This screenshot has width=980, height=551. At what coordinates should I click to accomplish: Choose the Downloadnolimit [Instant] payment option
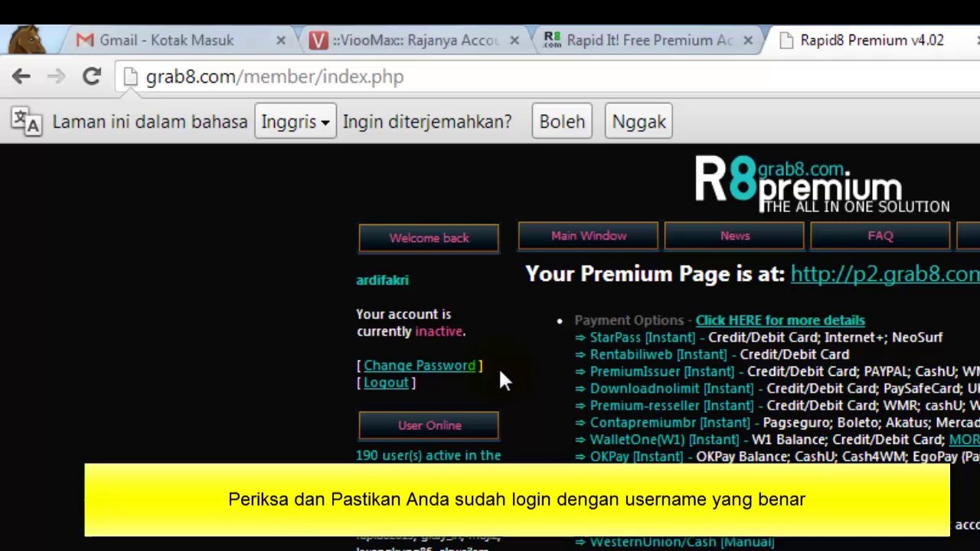tap(671, 389)
